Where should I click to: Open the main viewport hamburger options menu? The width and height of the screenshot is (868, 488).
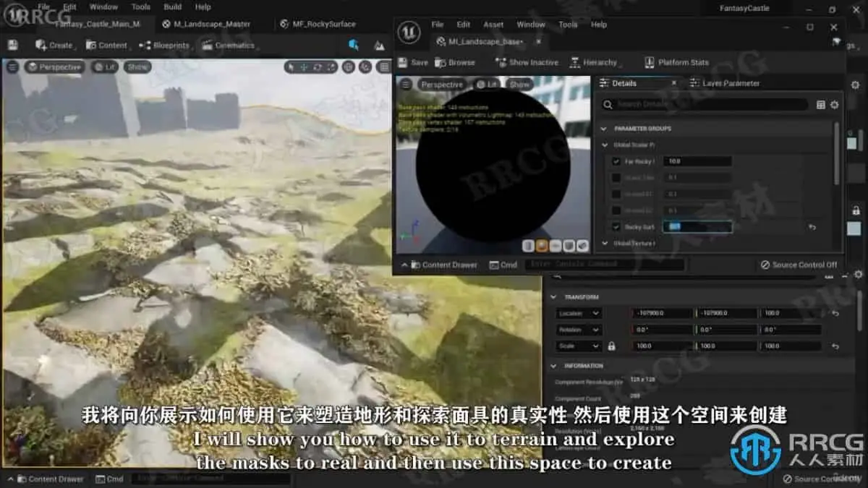click(12, 67)
